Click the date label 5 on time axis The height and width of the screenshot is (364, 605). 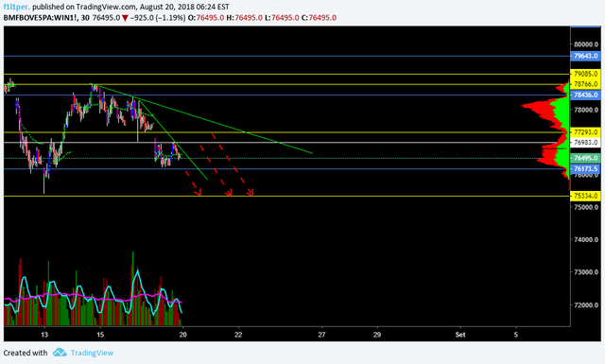tap(516, 335)
